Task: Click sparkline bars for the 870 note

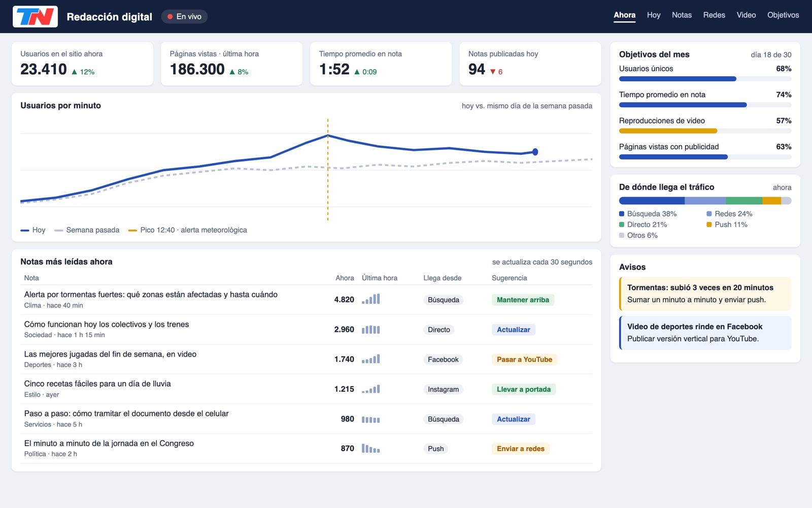Action: click(371, 448)
